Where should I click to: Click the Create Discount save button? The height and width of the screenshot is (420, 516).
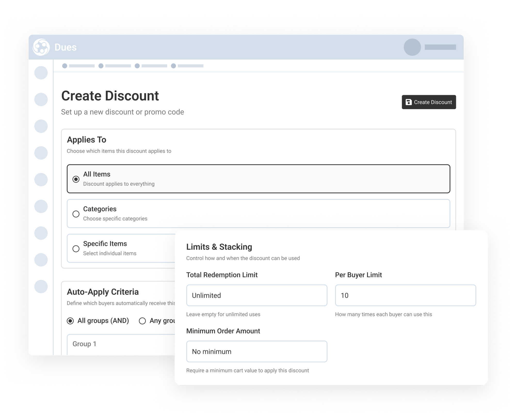429,102
